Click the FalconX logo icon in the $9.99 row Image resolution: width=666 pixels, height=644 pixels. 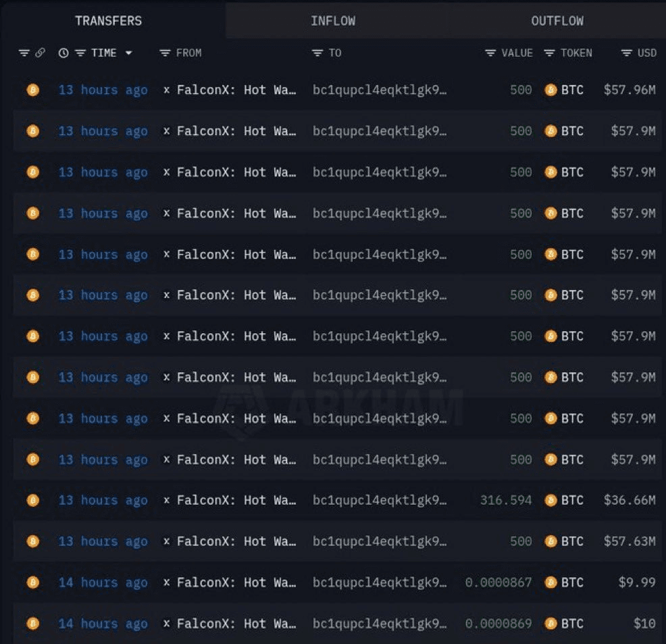tap(166, 583)
